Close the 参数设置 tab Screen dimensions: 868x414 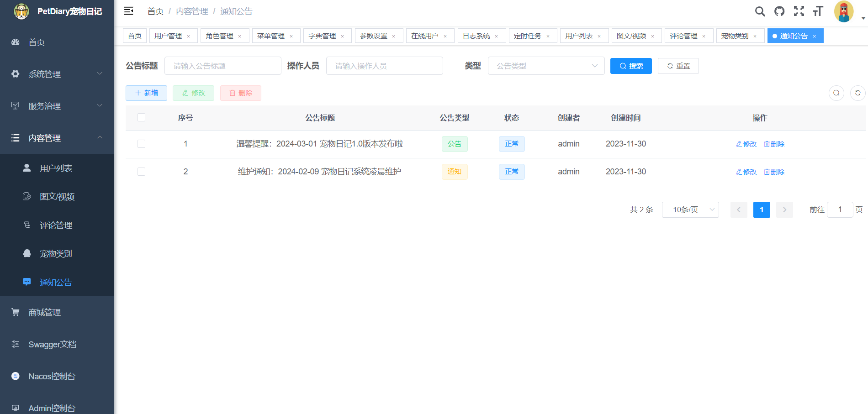coord(393,36)
